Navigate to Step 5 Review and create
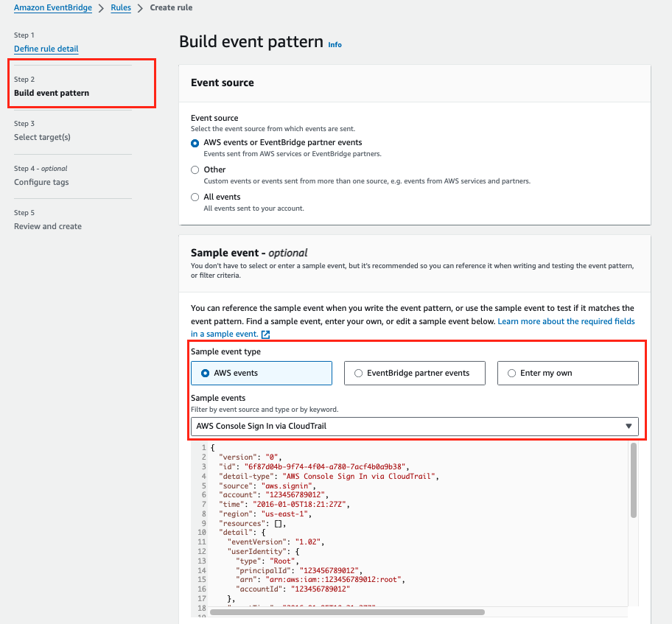The image size is (672, 624). tap(47, 226)
